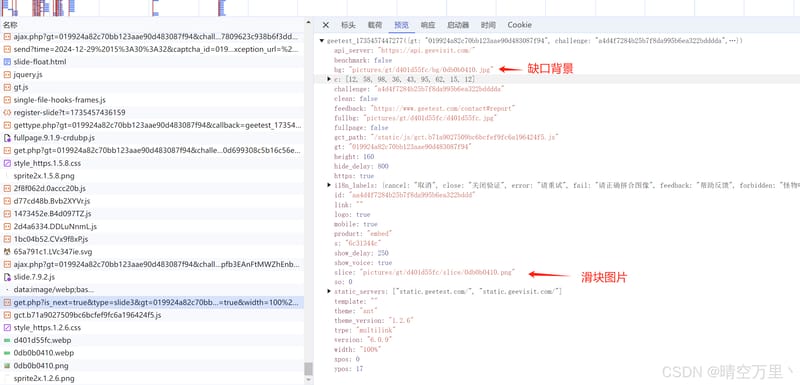Click the request list vertical scrollbar

click(308, 369)
